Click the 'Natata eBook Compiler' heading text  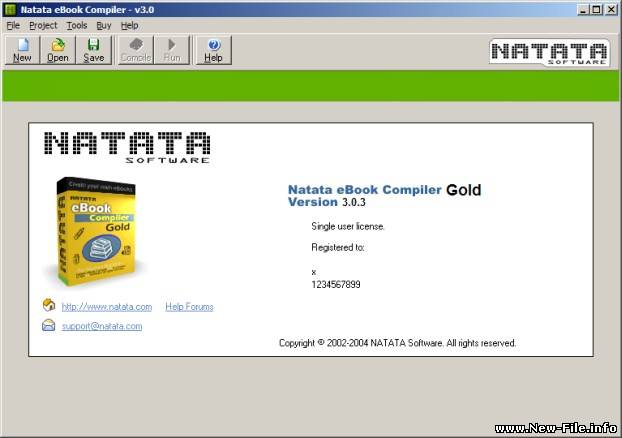(365, 190)
